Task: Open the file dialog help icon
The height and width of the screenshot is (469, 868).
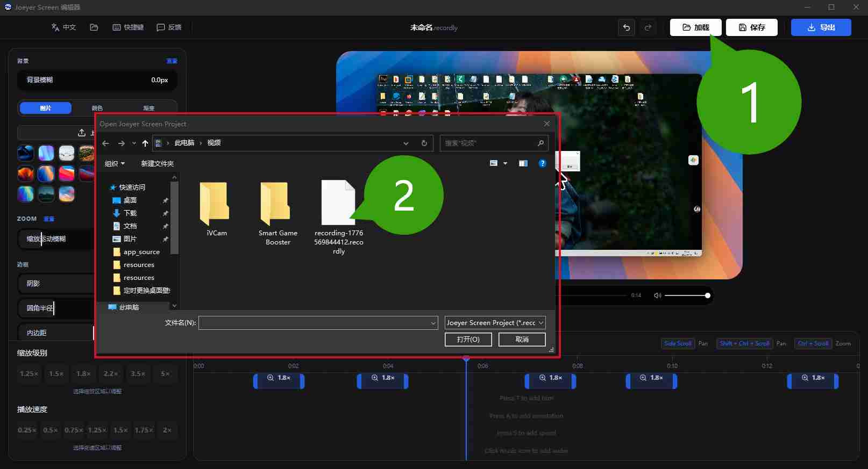Action: pyautogui.click(x=542, y=163)
